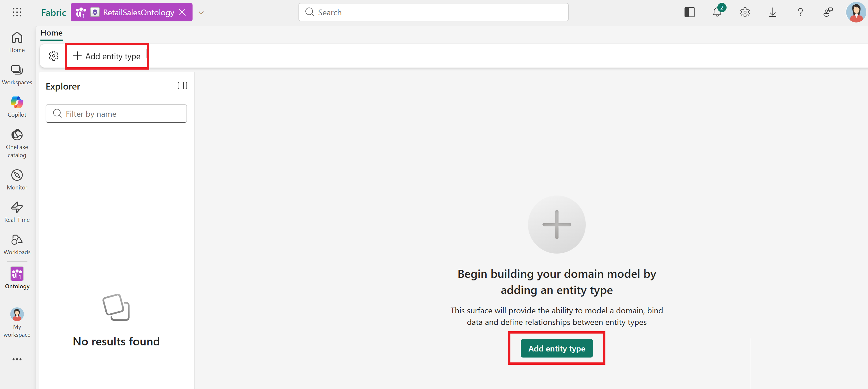Image resolution: width=868 pixels, height=389 pixels.
Task: Click the green Add entity type button
Action: (x=556, y=348)
